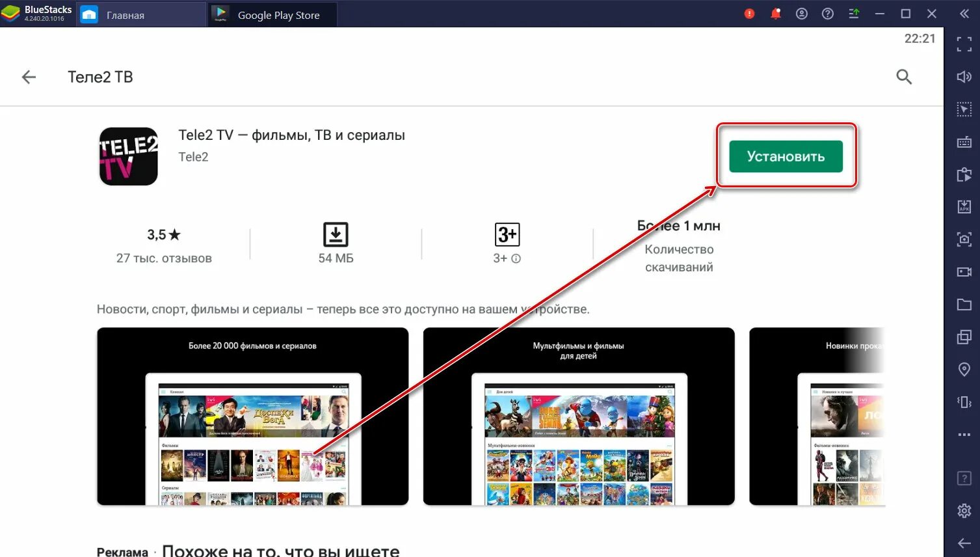Open BlueStacks settings gear icon

click(964, 511)
